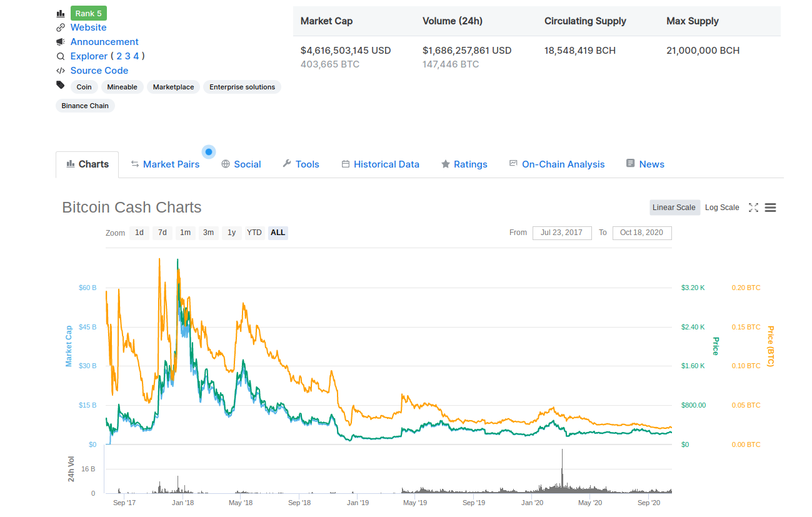Open the chart hamburger menu
The width and height of the screenshot is (812, 517).
click(770, 208)
